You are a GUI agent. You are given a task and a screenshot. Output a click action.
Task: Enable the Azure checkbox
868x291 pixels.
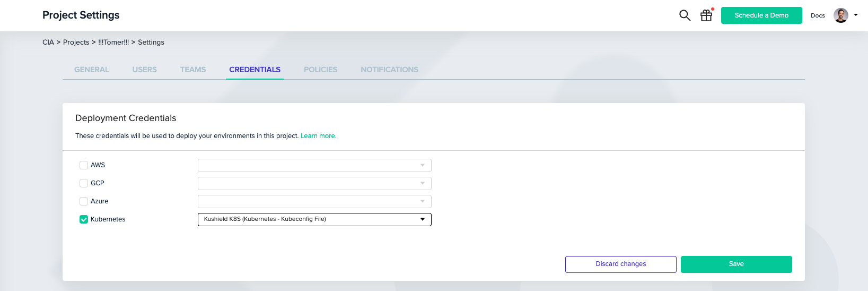[84, 201]
